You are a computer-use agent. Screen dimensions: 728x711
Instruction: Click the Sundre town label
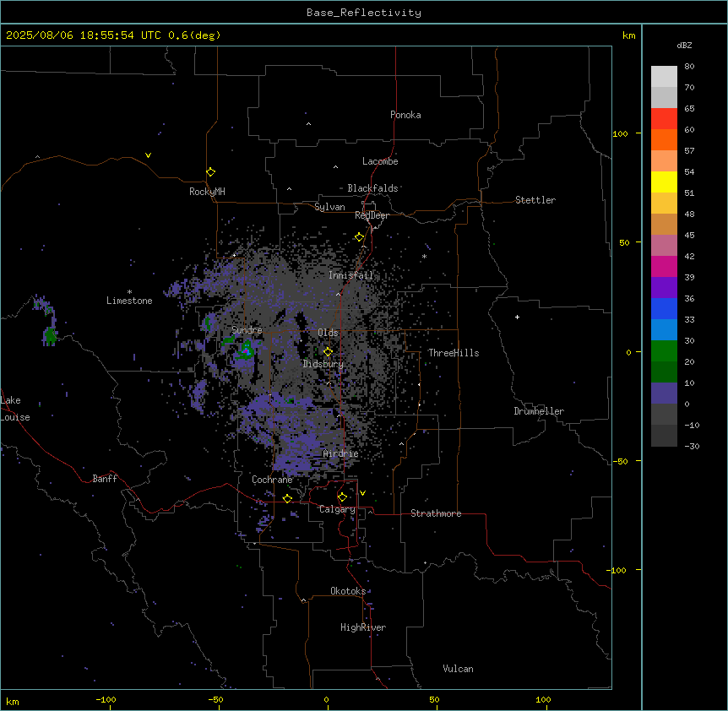click(247, 330)
